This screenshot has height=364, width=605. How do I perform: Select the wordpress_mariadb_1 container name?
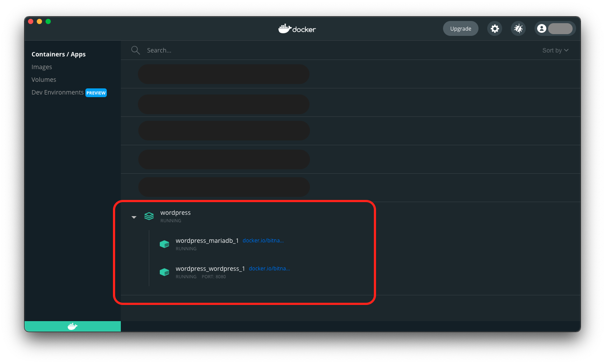coord(207,241)
